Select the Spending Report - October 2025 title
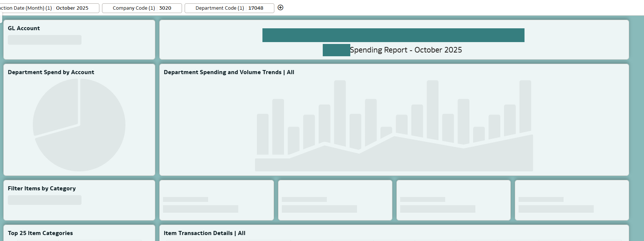This screenshot has width=644, height=241. [406, 50]
